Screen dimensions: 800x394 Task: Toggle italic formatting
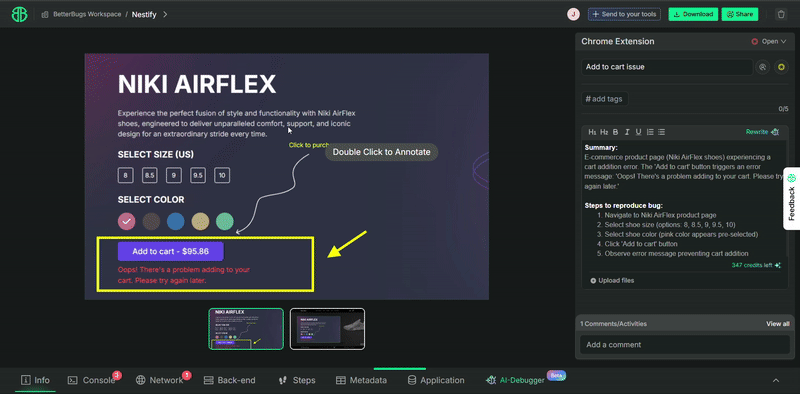click(627, 132)
